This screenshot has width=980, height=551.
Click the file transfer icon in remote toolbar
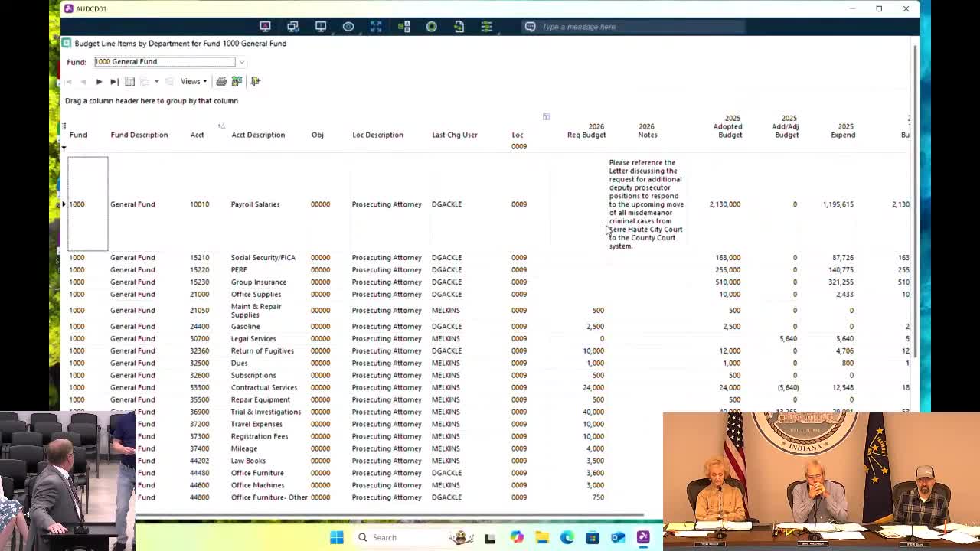459,27
